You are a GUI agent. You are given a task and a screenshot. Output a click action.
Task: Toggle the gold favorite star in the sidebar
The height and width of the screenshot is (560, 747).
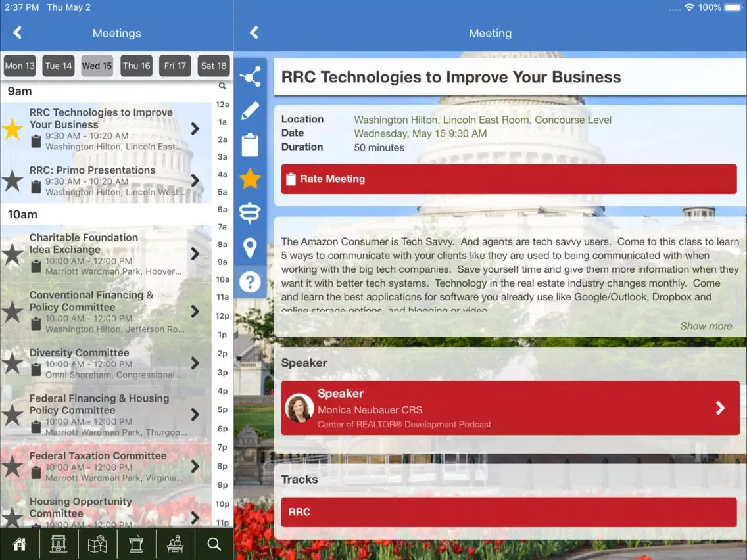pos(250,179)
